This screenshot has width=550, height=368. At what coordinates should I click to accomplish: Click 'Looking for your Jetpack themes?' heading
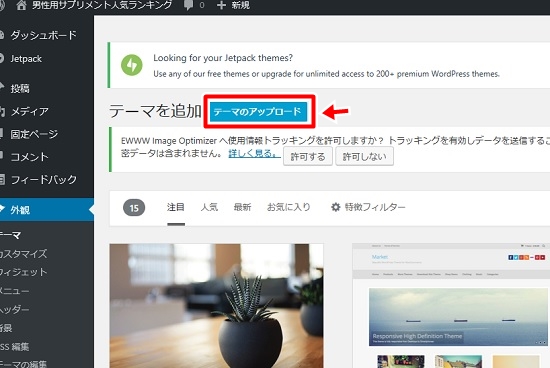223,58
